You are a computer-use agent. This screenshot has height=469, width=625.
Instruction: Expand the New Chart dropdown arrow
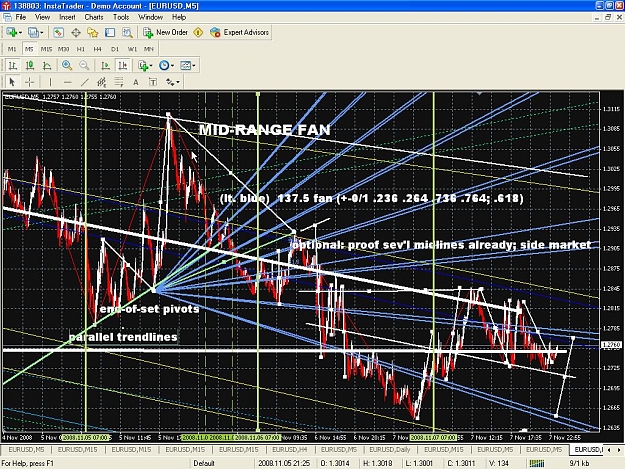20,33
